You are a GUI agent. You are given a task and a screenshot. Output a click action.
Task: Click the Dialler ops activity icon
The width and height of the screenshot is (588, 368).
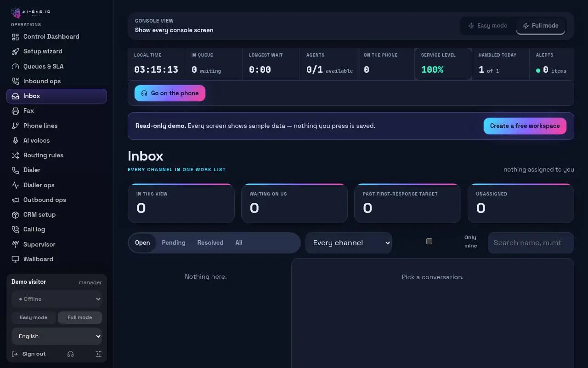pos(15,185)
